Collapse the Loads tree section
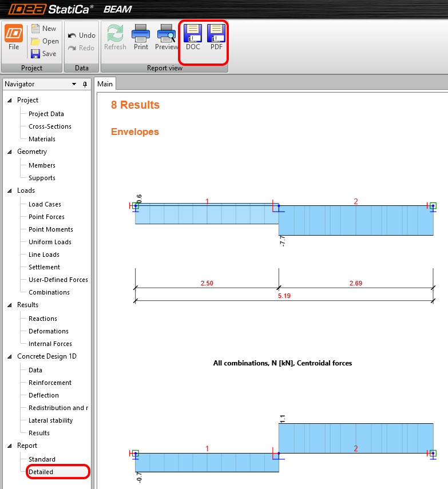The image size is (448, 489). point(9,191)
